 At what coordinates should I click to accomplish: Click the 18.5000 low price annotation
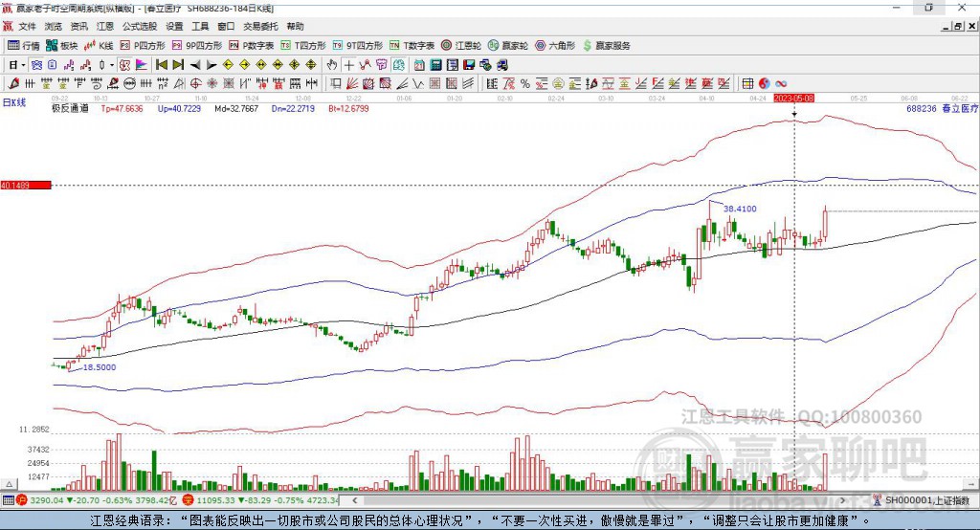point(100,367)
